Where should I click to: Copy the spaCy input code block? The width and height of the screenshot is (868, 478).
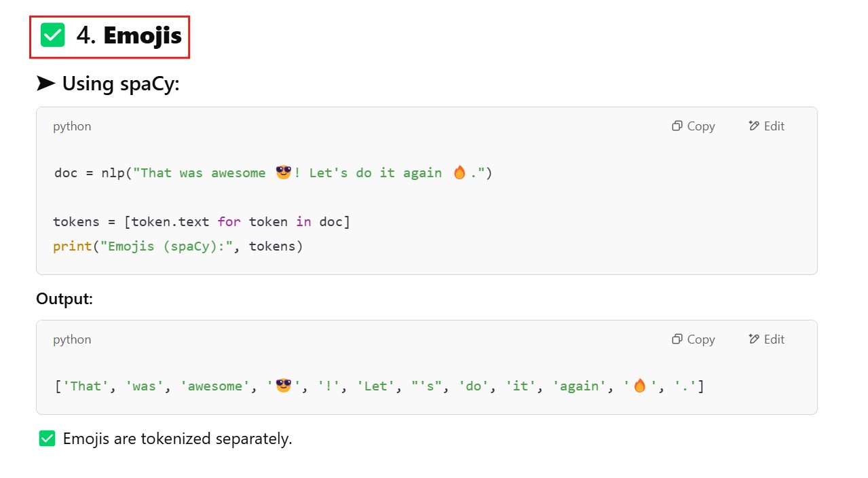(x=693, y=126)
